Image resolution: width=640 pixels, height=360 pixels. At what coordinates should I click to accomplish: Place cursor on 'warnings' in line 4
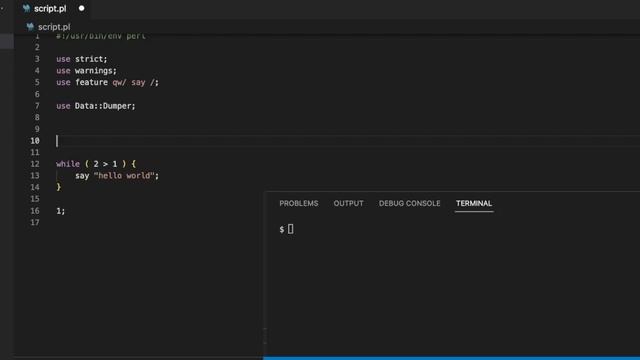pyautogui.click(x=94, y=71)
